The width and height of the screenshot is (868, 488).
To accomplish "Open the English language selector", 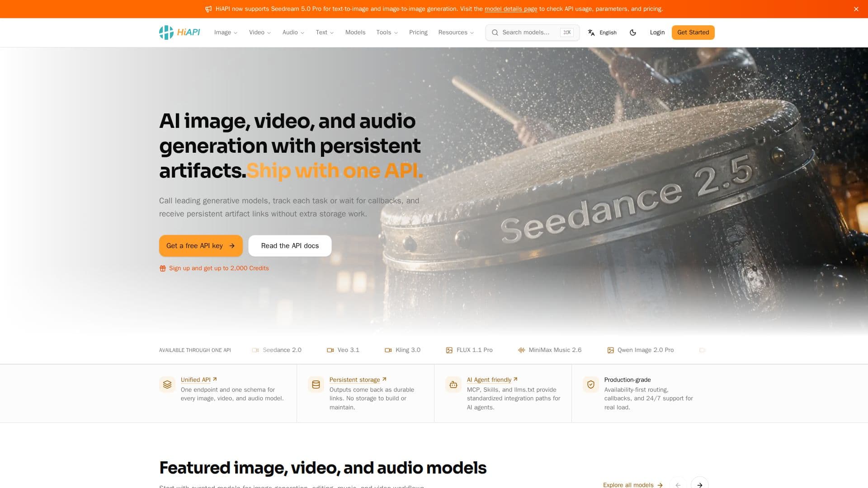I will tap(602, 33).
